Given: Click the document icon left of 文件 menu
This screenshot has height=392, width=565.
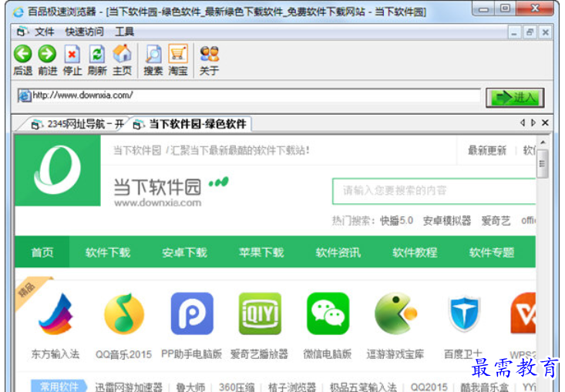Looking at the screenshot, I should [x=22, y=32].
